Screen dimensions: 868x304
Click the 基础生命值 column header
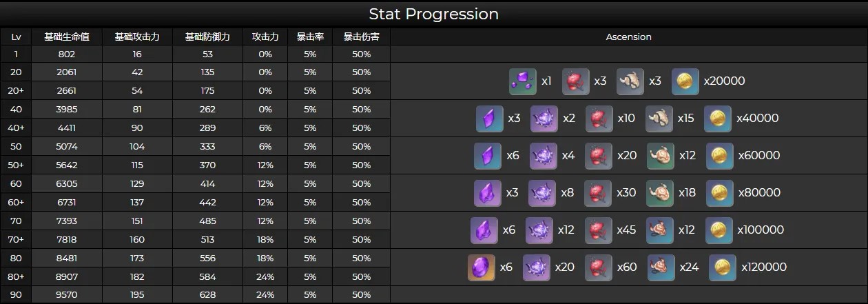coord(67,37)
